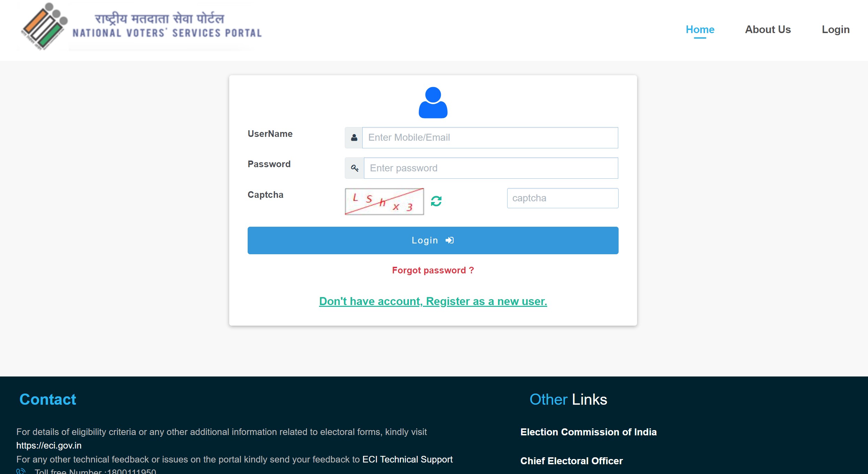This screenshot has width=868, height=474.
Task: Click the Login button to submit form
Action: tap(433, 240)
